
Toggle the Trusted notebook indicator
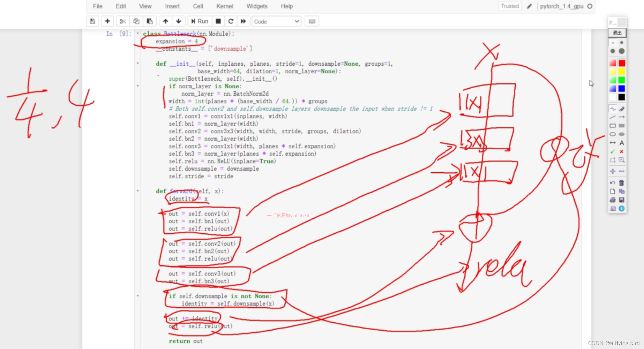[510, 6]
